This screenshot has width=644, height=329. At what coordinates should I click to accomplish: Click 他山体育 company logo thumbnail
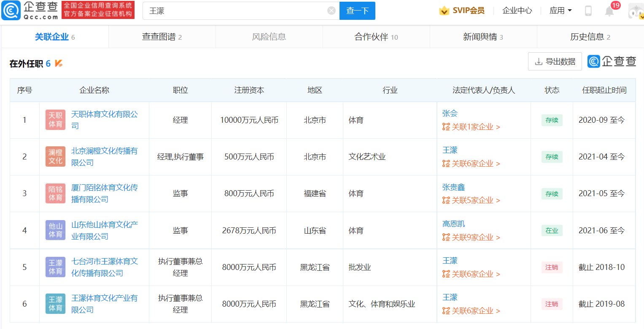point(55,230)
